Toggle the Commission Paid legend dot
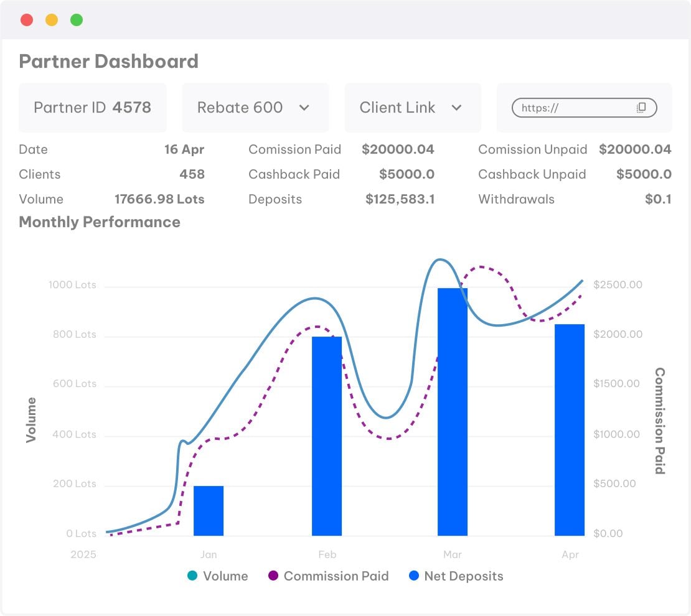This screenshot has width=691, height=616. (x=273, y=576)
